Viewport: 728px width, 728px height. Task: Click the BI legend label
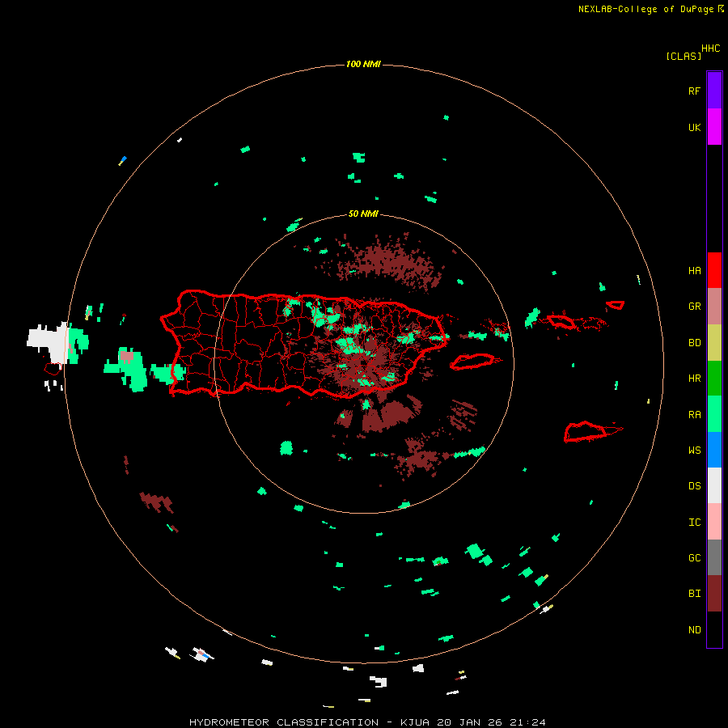694,594
